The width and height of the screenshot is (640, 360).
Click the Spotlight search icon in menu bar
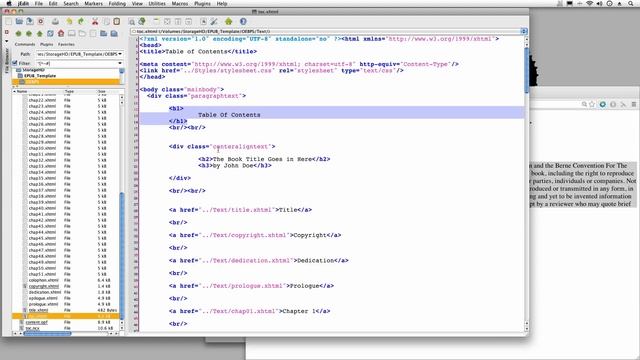point(631,3)
